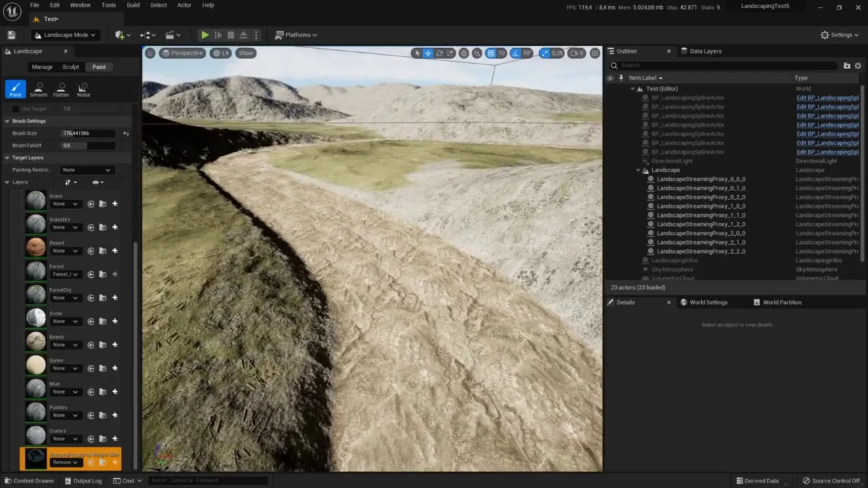Viewport: 868px width, 488px height.
Task: Click the save level floppy disk icon
Action: tap(11, 35)
